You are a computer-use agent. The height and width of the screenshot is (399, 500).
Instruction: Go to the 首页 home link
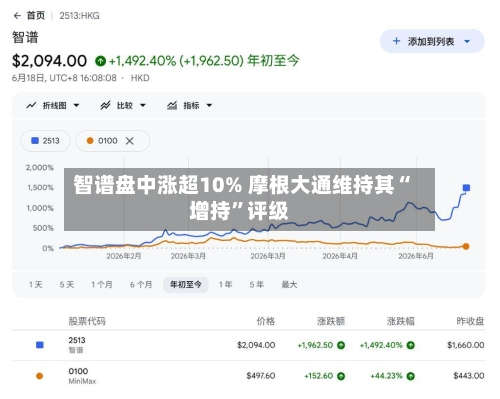(36, 16)
